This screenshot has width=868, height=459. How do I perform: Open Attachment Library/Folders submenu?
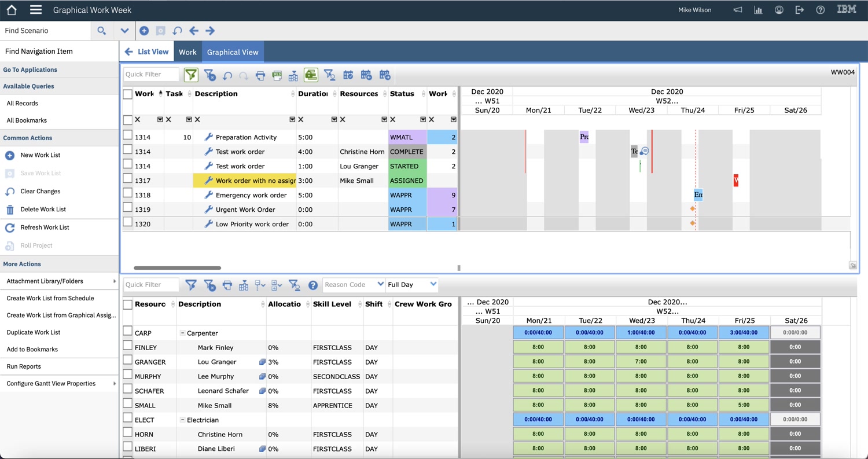tap(60, 281)
